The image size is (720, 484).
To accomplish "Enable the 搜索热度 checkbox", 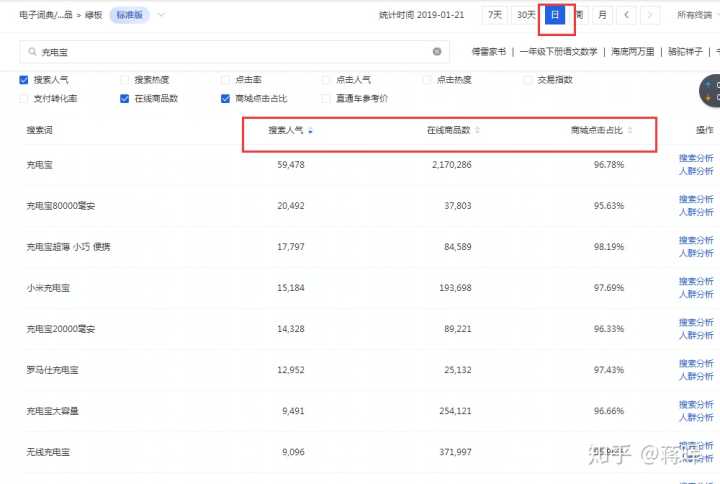I will (x=125, y=79).
